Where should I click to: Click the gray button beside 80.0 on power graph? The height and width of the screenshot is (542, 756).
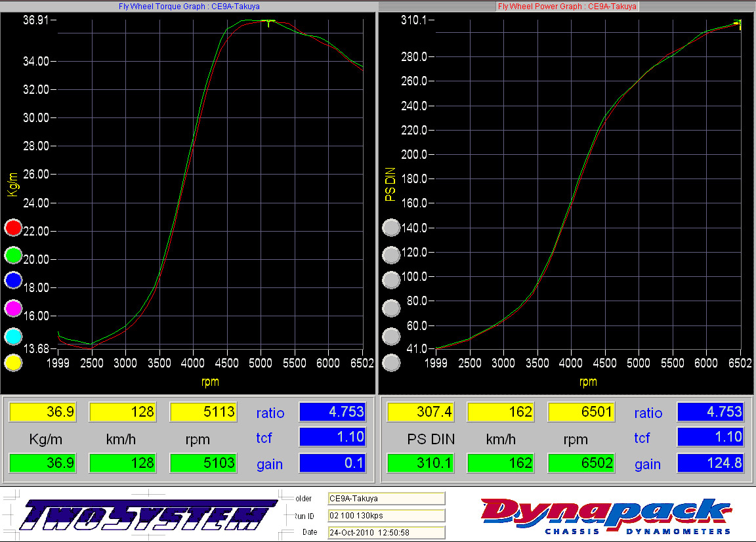pos(392,308)
